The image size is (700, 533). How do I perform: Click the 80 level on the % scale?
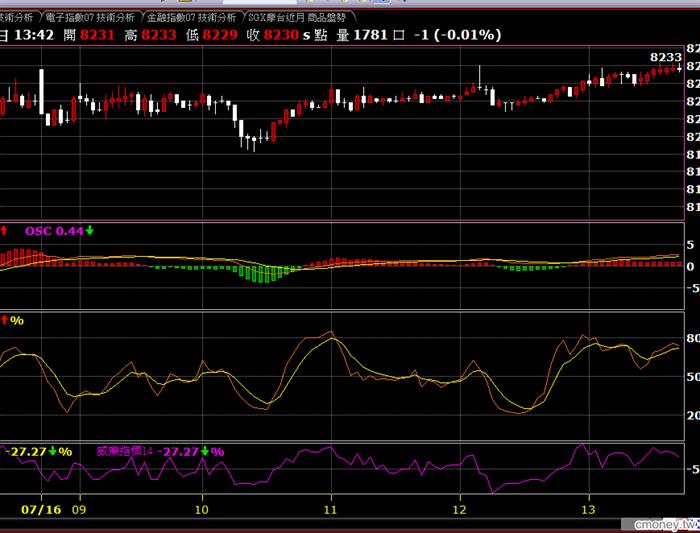(693, 338)
